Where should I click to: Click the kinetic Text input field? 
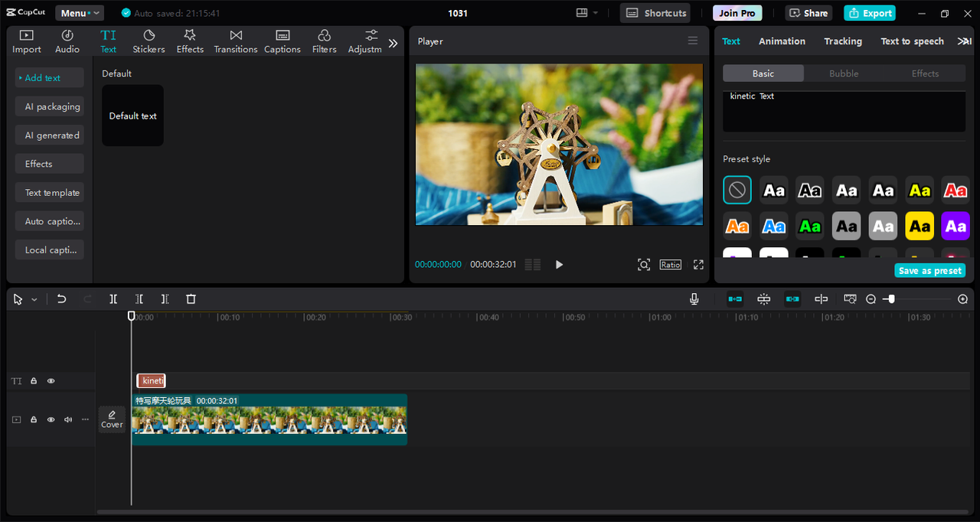844,111
